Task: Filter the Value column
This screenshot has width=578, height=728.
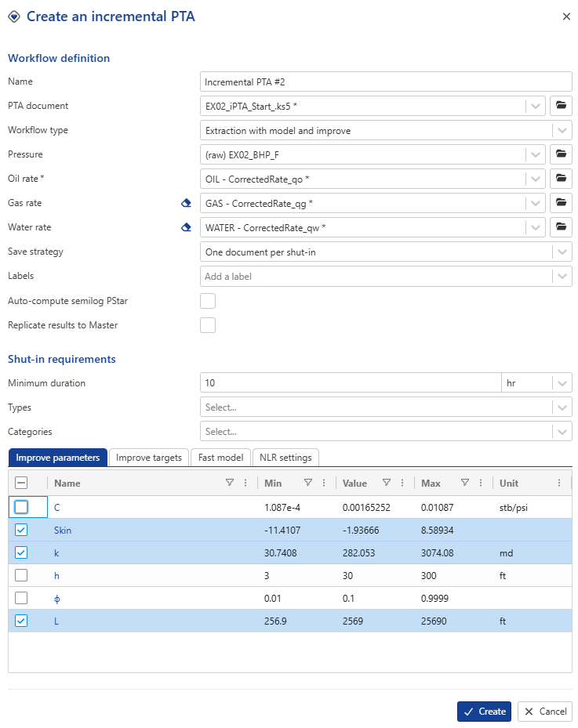Action: pyautogui.click(x=386, y=484)
